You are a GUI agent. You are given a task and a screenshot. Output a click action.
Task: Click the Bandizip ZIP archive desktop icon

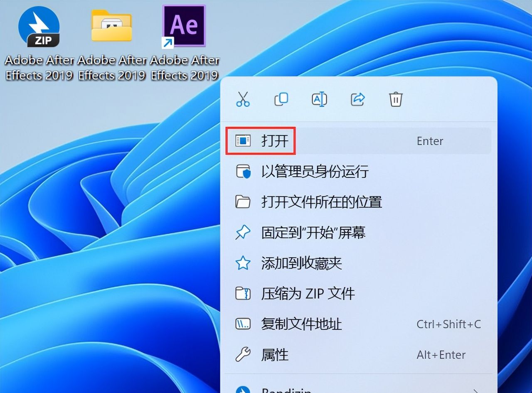point(39,26)
